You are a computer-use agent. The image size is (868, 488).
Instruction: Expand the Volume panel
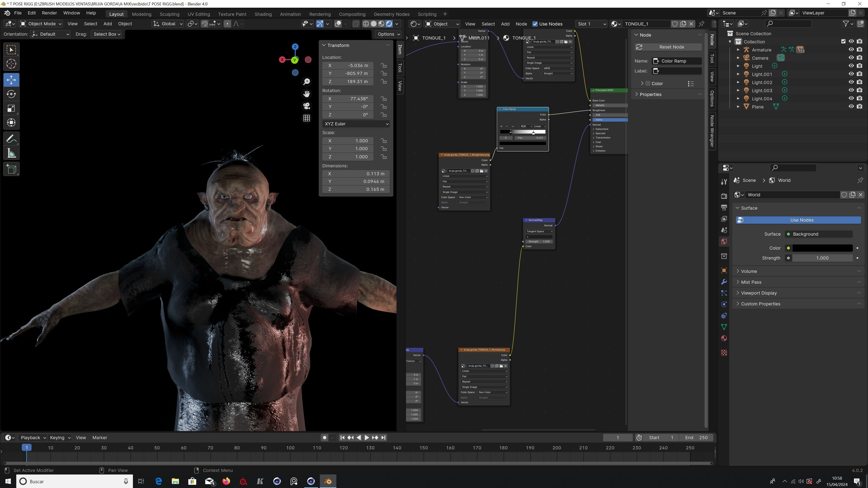coord(749,271)
